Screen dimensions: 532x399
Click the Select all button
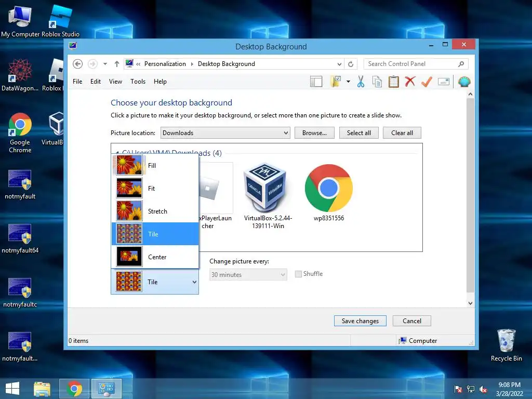[x=358, y=132]
